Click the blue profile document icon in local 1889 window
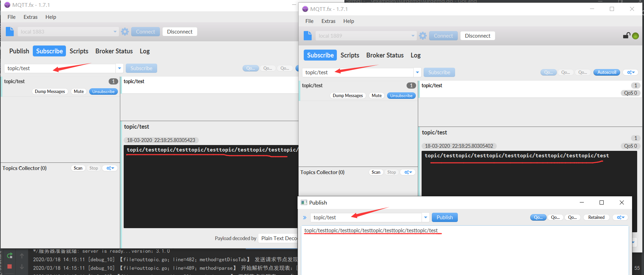Image resolution: width=644 pixels, height=275 pixels. coord(308,36)
